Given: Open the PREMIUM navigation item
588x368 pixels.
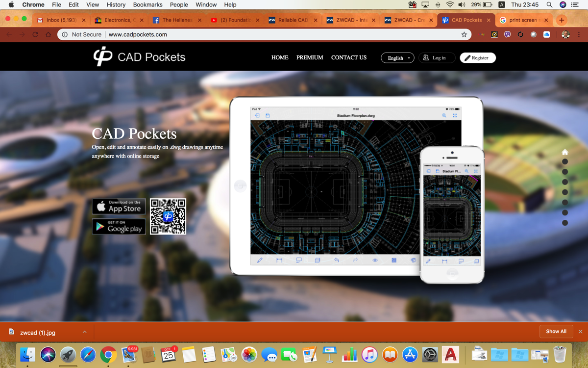Looking at the screenshot, I should pos(310,57).
